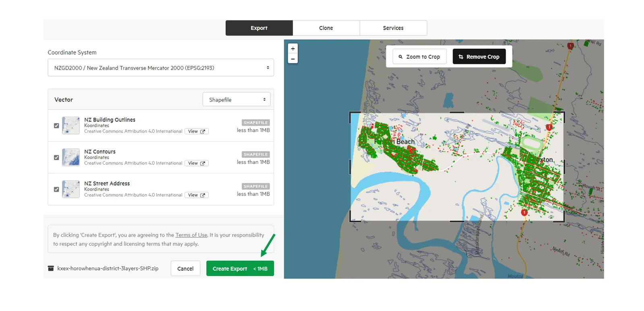Switch to the Clone tab

(326, 28)
